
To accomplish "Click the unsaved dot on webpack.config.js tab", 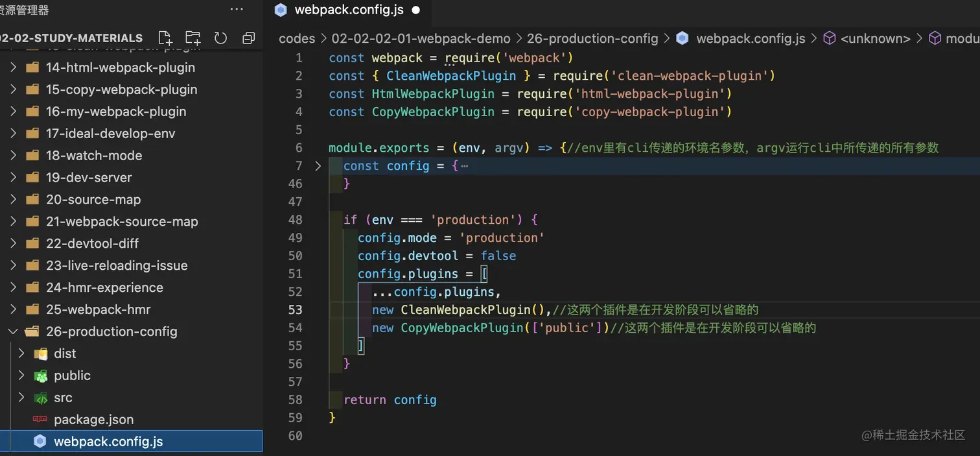I will coord(416,10).
